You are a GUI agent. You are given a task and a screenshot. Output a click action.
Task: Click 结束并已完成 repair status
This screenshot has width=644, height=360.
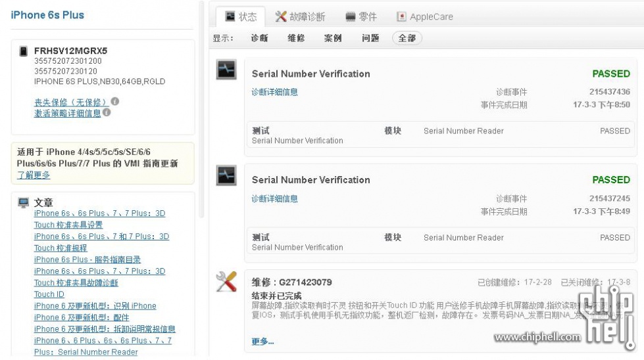[x=276, y=296]
